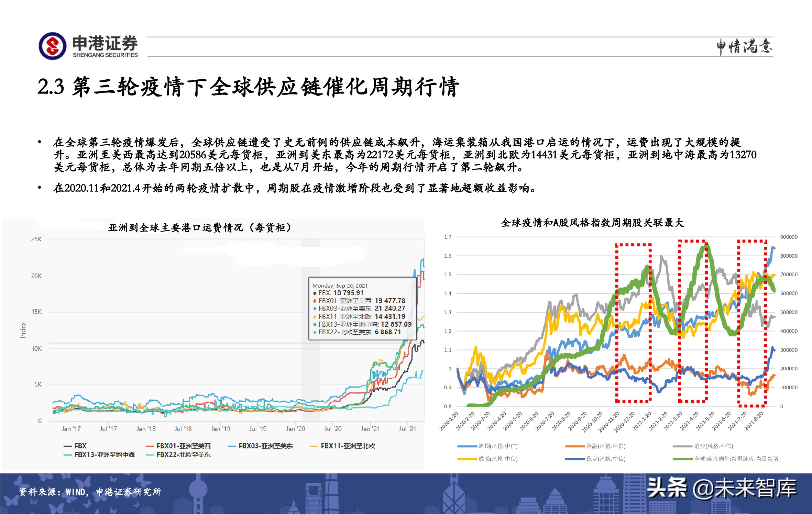Click the 稳定(风格.中信) legend label
The height and width of the screenshot is (514, 812).
click(x=606, y=459)
